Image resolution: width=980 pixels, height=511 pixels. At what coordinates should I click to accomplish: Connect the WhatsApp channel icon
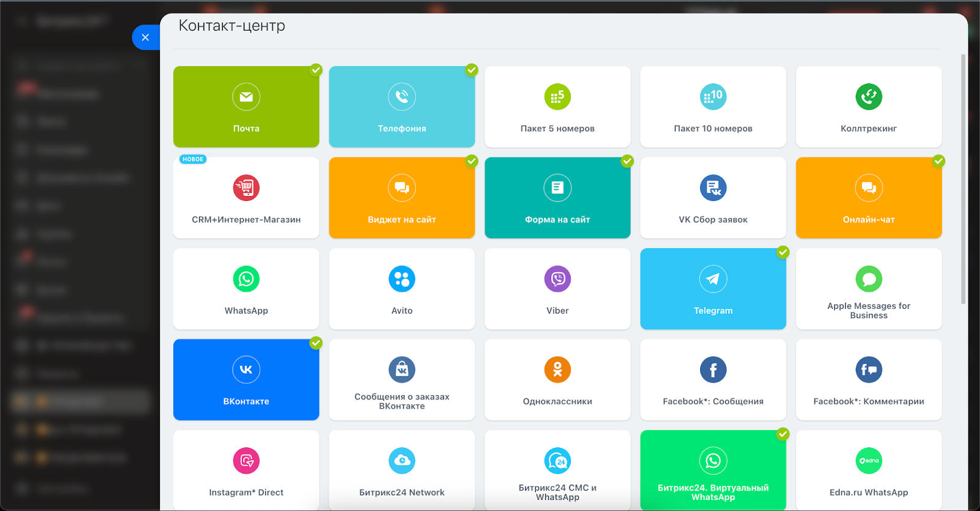[x=246, y=279]
